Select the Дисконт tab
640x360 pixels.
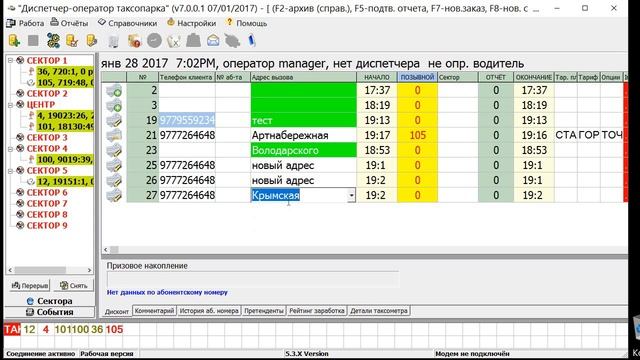117,311
